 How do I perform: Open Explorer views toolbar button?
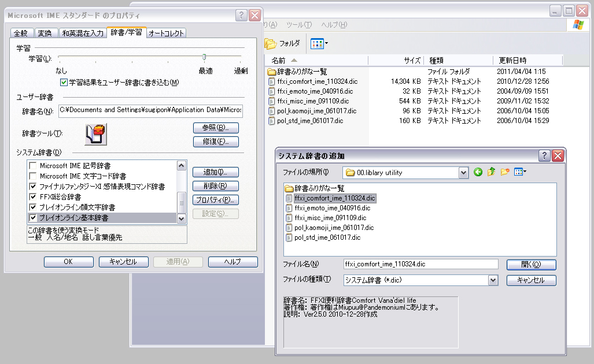319,44
